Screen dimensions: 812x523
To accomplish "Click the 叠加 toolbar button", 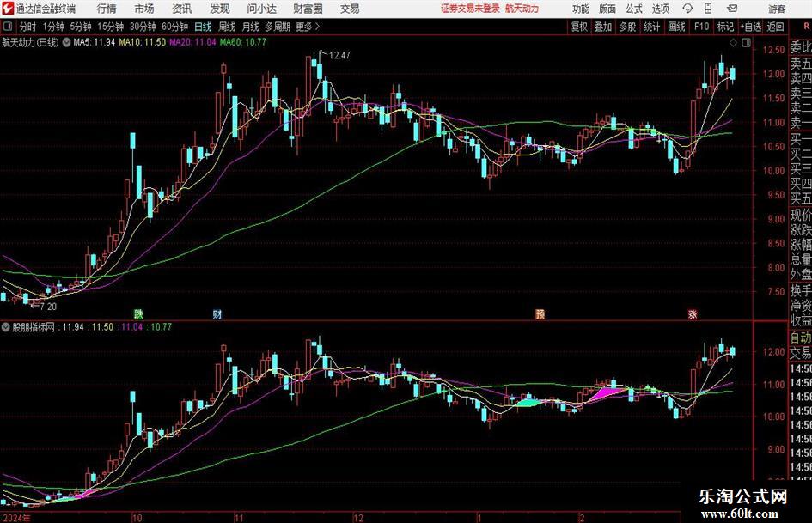I will 603,27.
